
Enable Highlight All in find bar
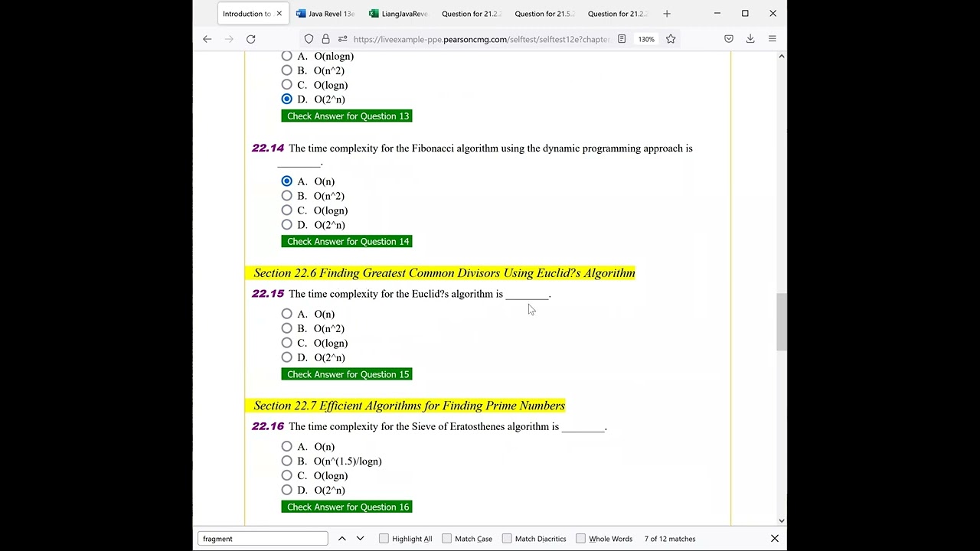coord(384,539)
